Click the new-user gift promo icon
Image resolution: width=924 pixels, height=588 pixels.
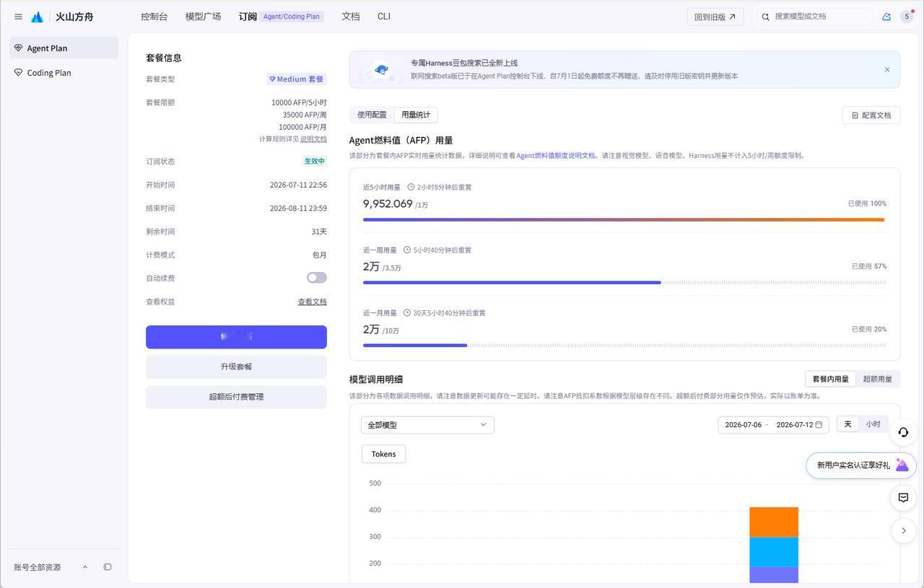(902, 465)
